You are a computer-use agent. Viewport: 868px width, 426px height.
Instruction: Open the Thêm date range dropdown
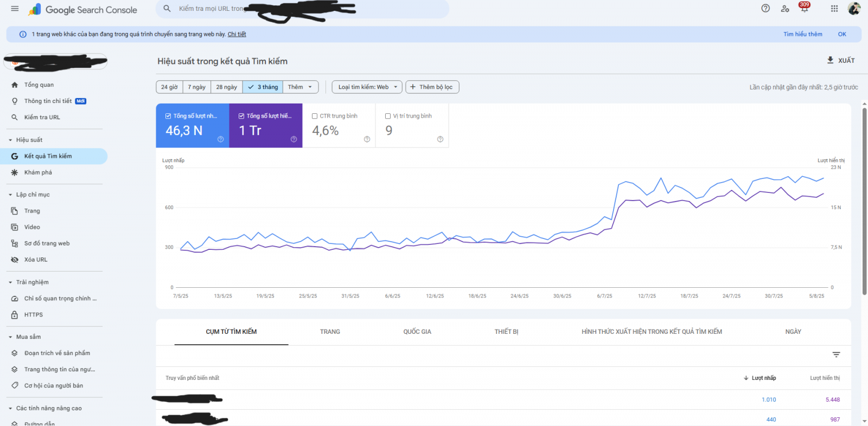point(300,87)
